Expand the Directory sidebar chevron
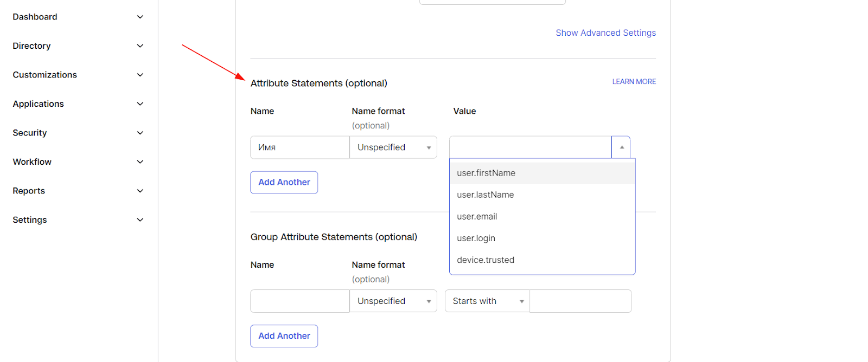 pos(140,46)
